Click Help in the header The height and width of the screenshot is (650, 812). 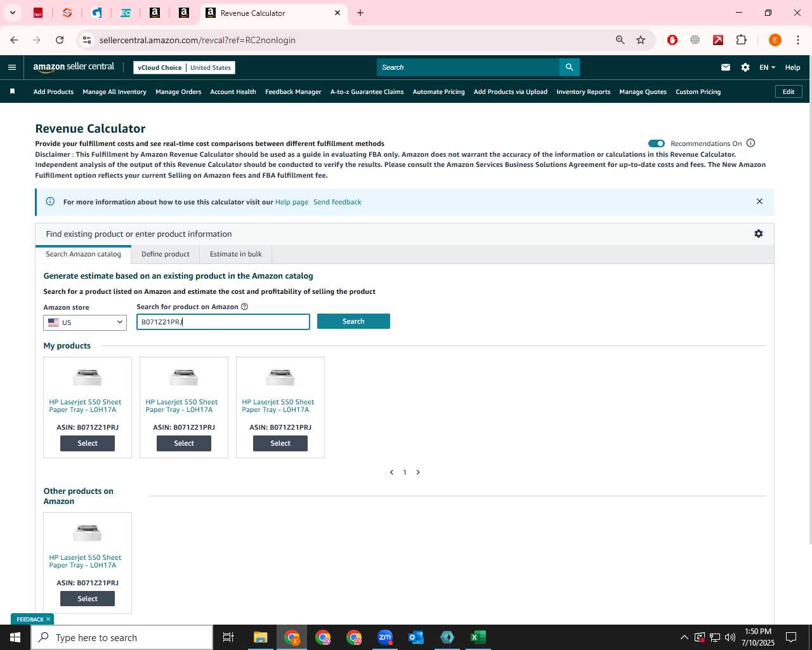(x=792, y=67)
